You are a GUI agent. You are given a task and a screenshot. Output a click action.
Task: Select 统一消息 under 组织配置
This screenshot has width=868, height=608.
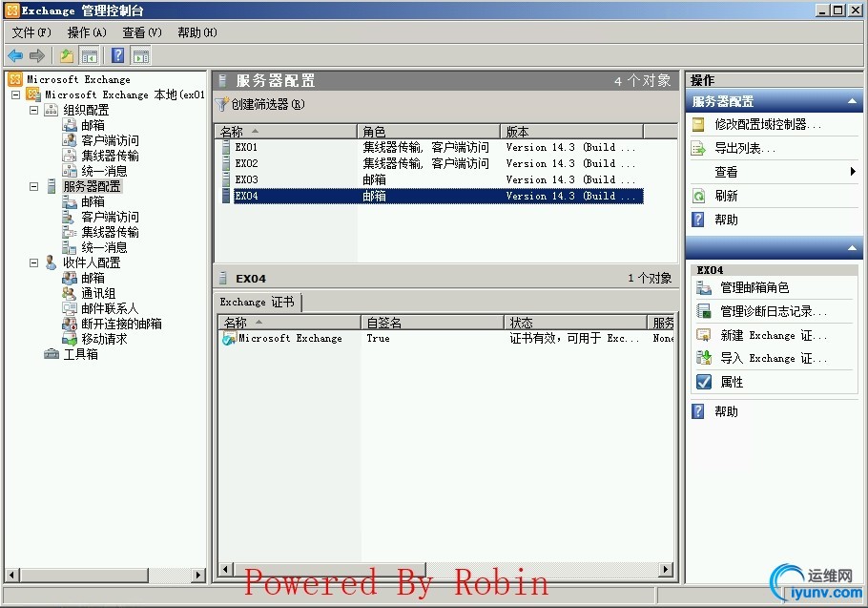coord(104,171)
